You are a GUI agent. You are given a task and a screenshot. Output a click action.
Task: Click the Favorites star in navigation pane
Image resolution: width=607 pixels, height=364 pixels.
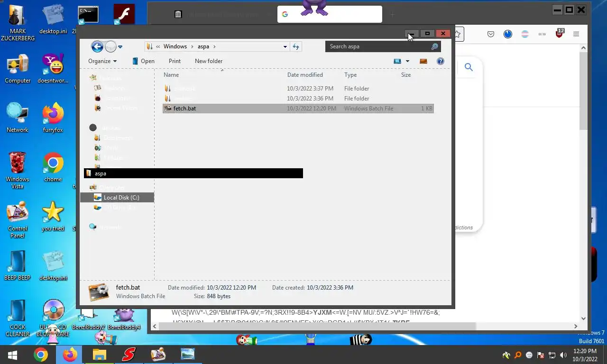click(93, 78)
